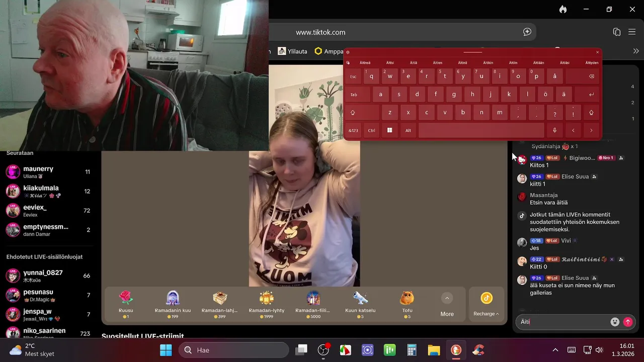Open the Amppa bookmark
This screenshot has height=362, width=644.
[329, 51]
